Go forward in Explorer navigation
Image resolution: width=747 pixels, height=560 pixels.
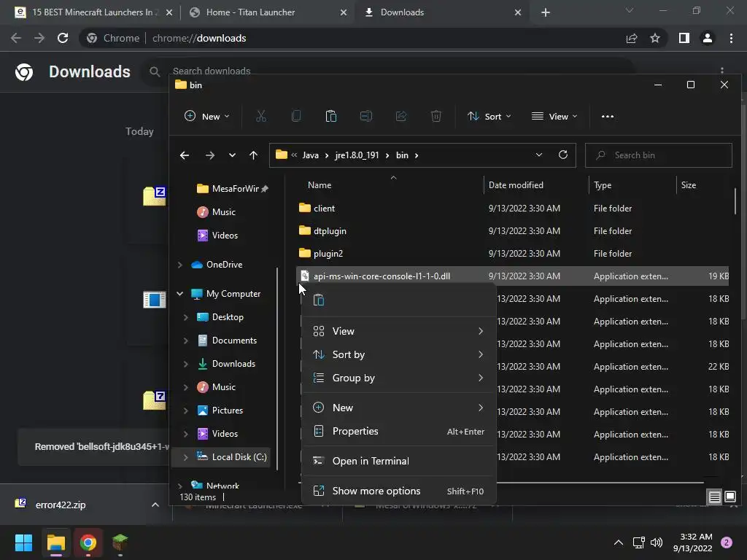pyautogui.click(x=209, y=155)
